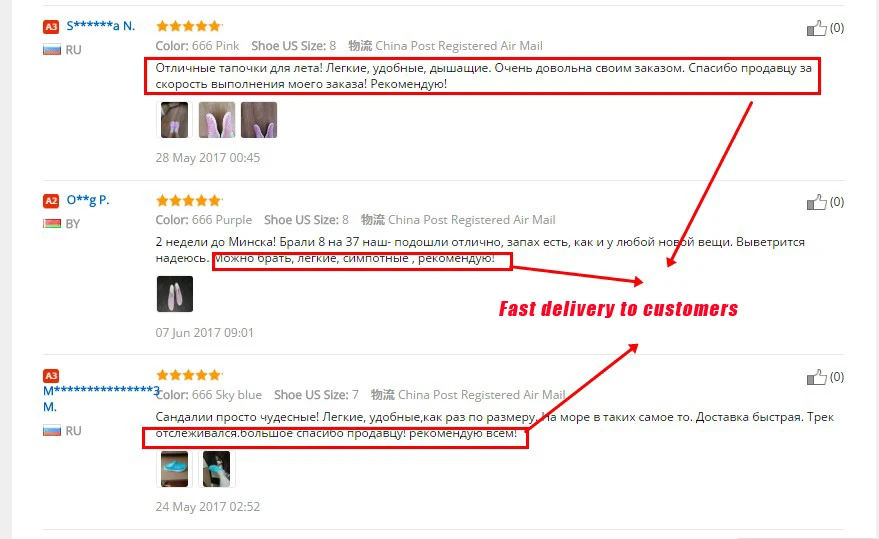This screenshot has height=539, width=879.
Task: Click the A2 badge beside O**g P.
Action: pos(51,201)
